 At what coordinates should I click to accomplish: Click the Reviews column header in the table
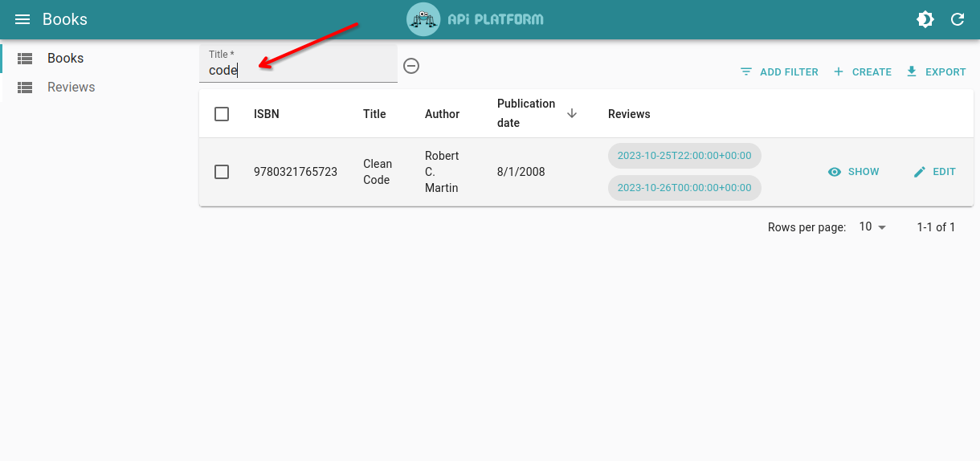(629, 114)
